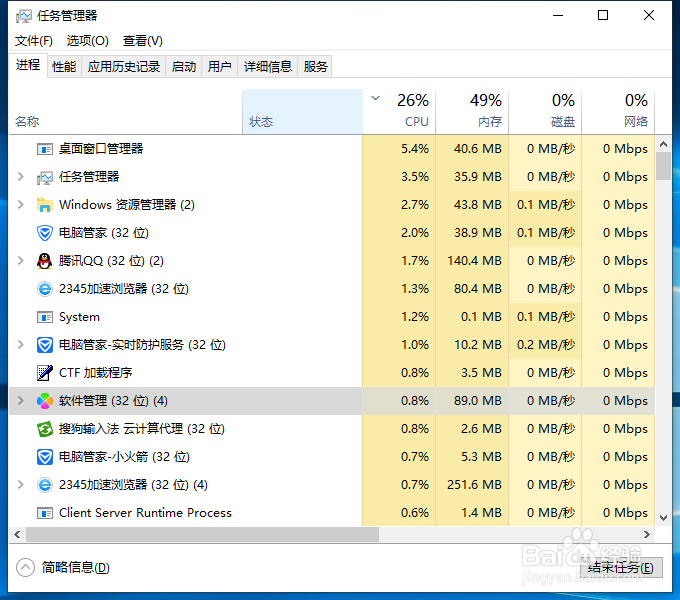Click the 电脑管家-小火箭 shield icon
This screenshot has width=680, height=600.
tap(45, 457)
